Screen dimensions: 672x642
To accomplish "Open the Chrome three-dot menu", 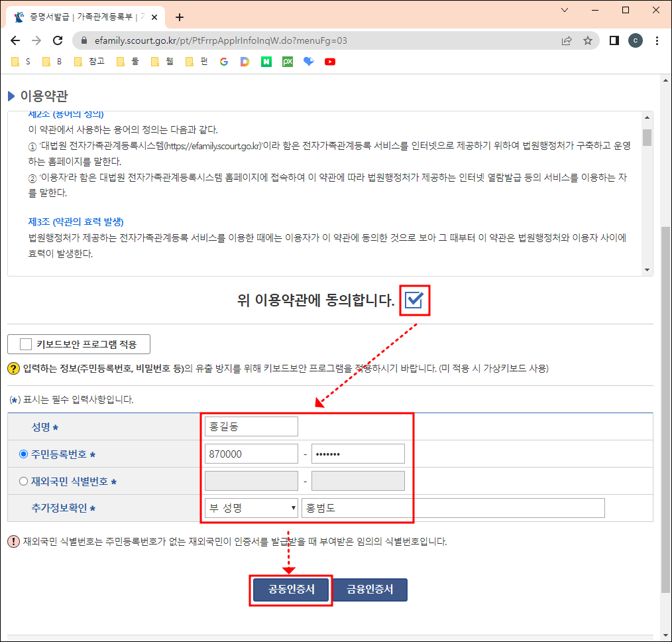I will tap(657, 40).
